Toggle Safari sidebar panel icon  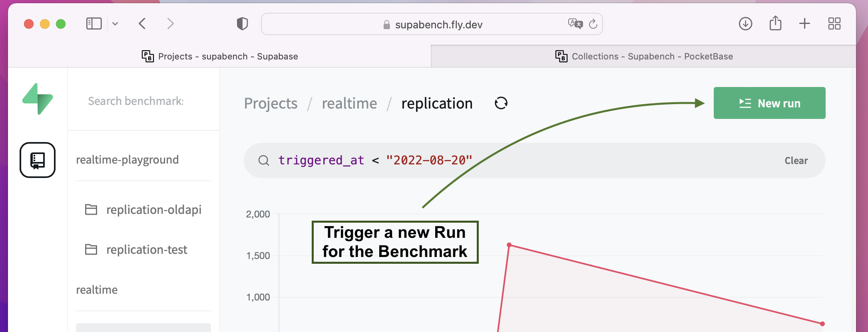[x=94, y=24]
